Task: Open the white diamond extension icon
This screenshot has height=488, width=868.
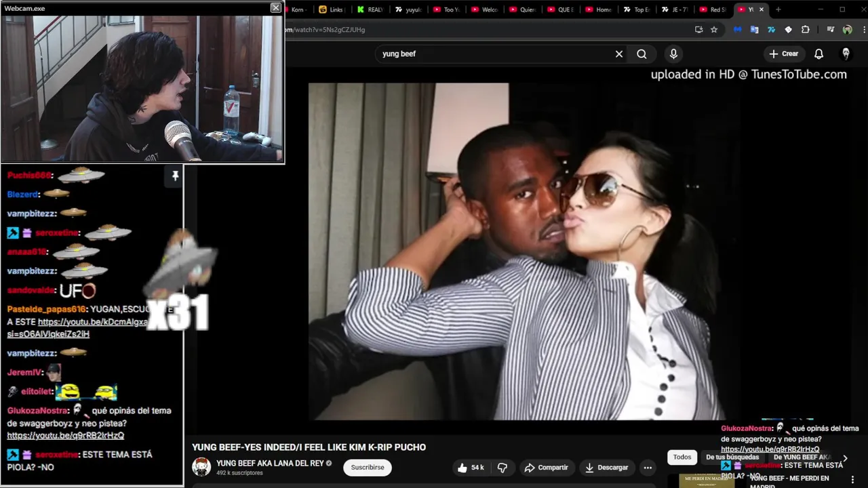Action: click(x=788, y=29)
